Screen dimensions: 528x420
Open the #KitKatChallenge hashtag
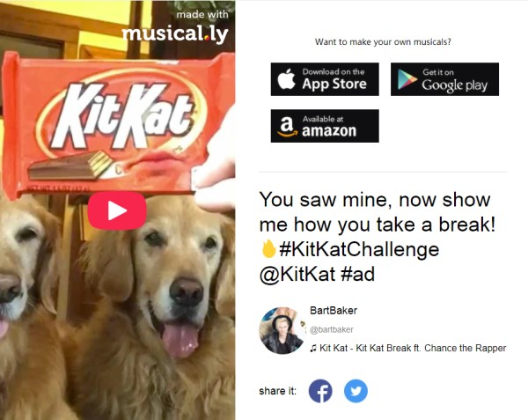pyautogui.click(x=359, y=249)
